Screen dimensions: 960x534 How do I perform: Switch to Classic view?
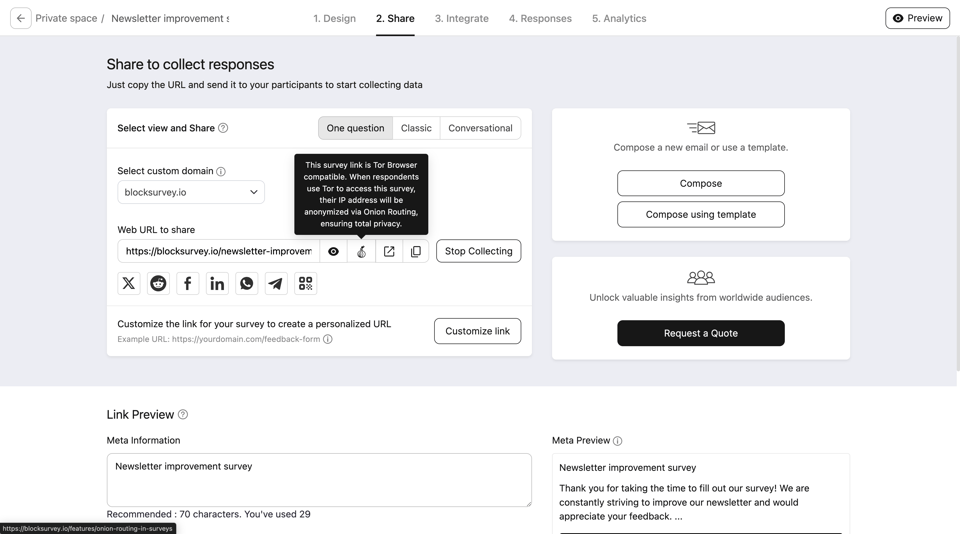[x=416, y=128]
